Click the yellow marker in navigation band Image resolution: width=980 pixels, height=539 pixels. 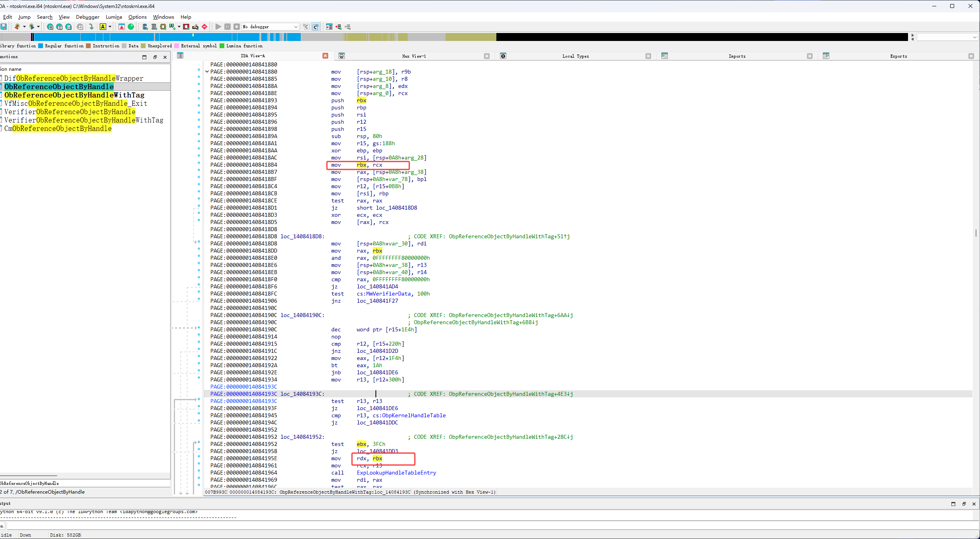pos(193,36)
